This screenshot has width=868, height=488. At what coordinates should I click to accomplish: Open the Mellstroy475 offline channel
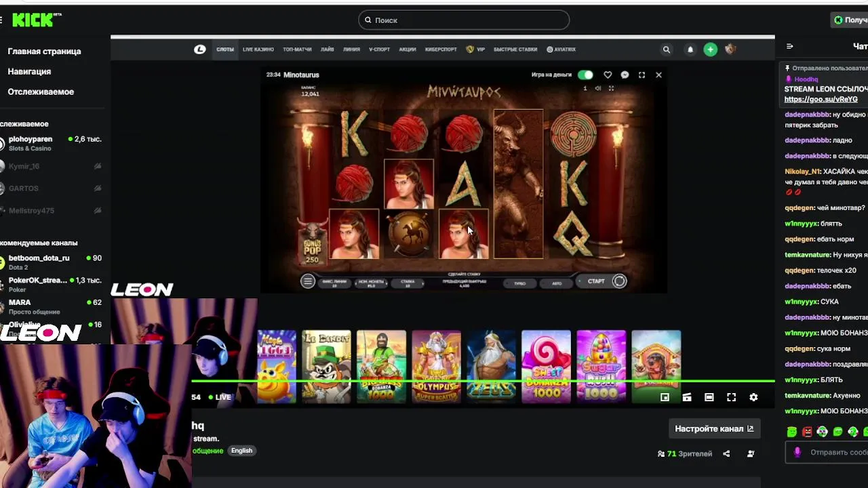click(x=52, y=211)
